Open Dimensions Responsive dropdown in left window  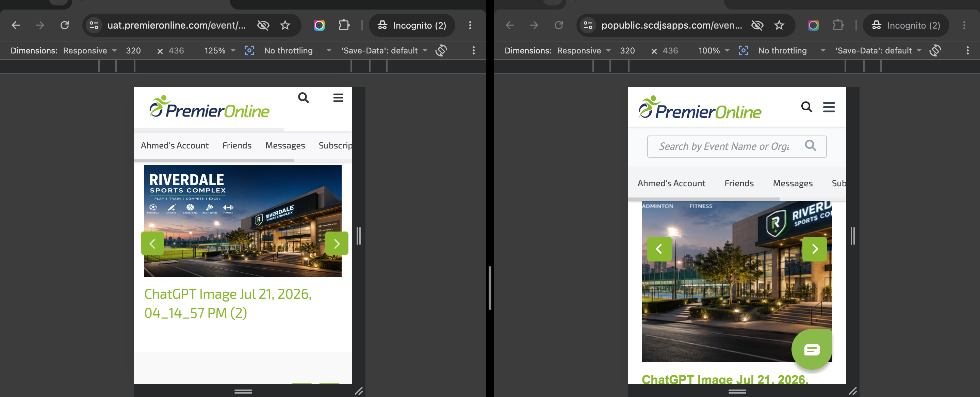click(90, 51)
